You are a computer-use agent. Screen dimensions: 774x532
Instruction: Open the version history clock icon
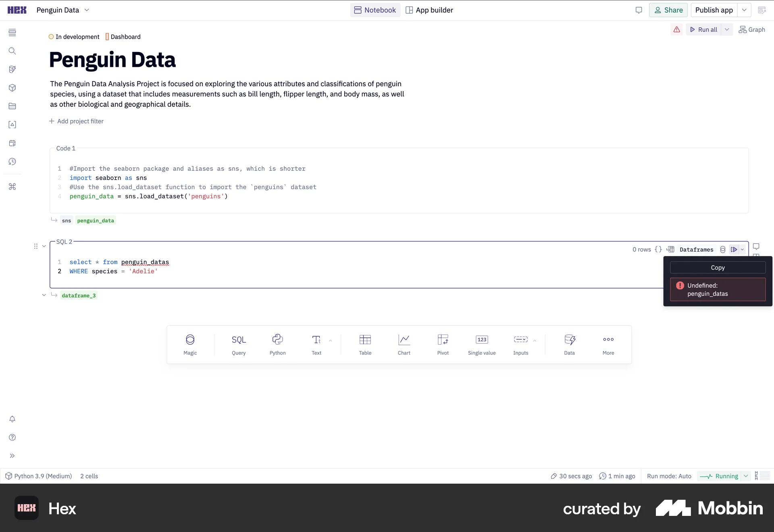pyautogui.click(x=12, y=162)
